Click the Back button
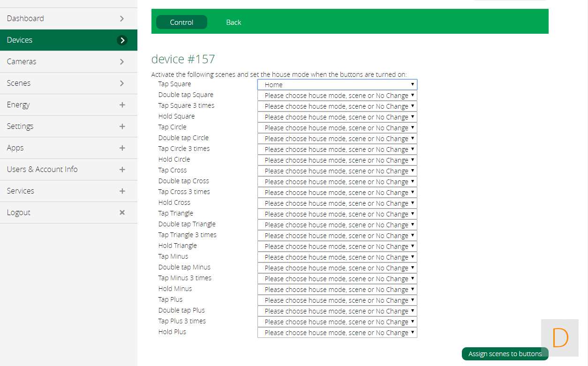Screen dimensions: 588x366 234,22
